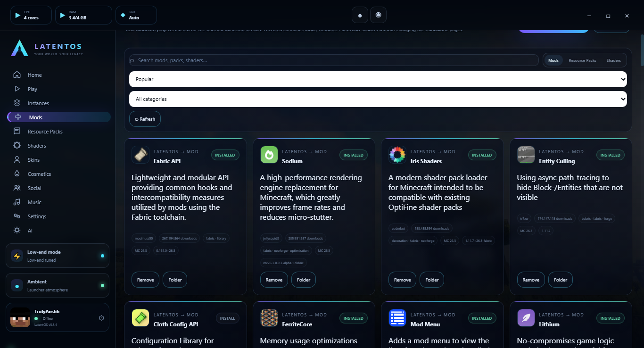Open Settings from the sidebar
This screenshot has height=348, width=644.
(x=59, y=216)
